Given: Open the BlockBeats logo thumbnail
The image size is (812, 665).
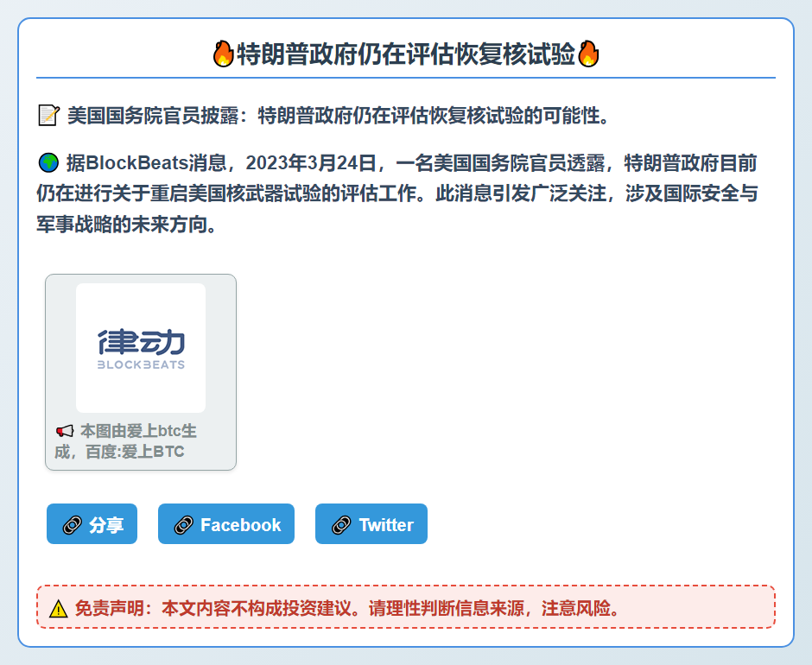Looking at the screenshot, I should (141, 348).
